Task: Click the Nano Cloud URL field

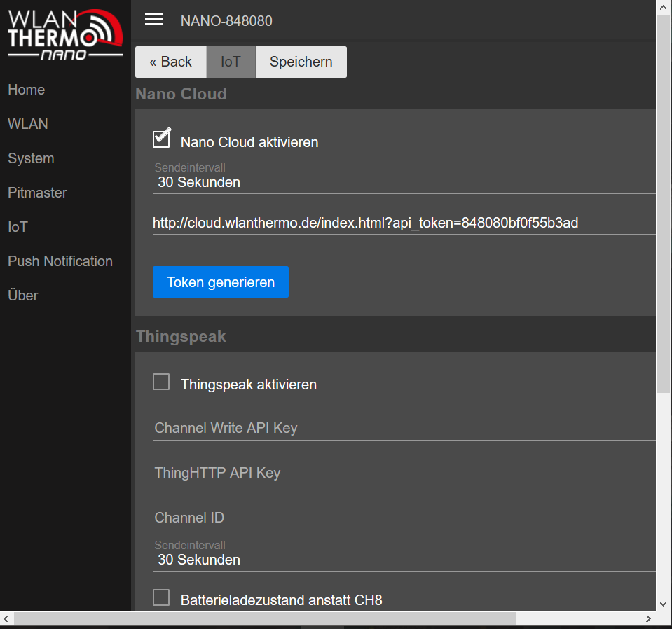Action: point(404,223)
